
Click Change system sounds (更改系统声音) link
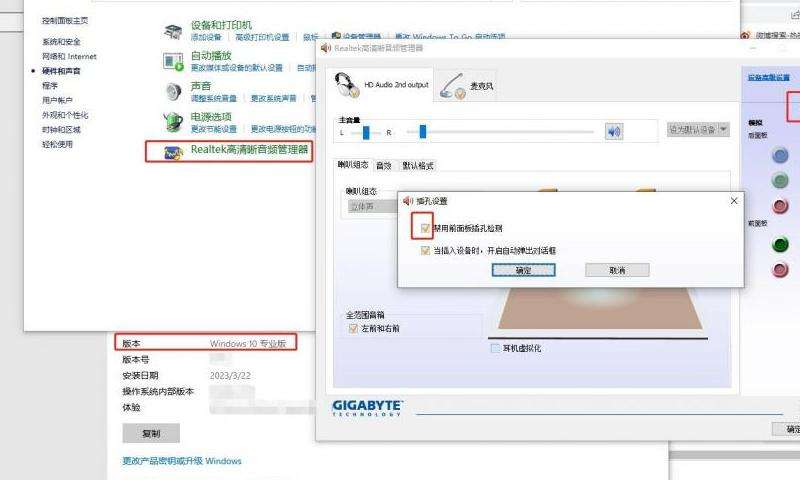(273, 98)
